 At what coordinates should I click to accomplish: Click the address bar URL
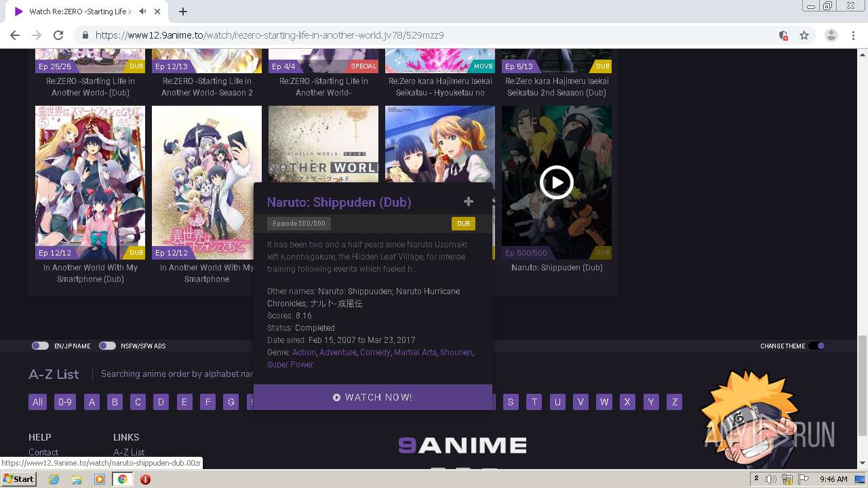click(270, 35)
